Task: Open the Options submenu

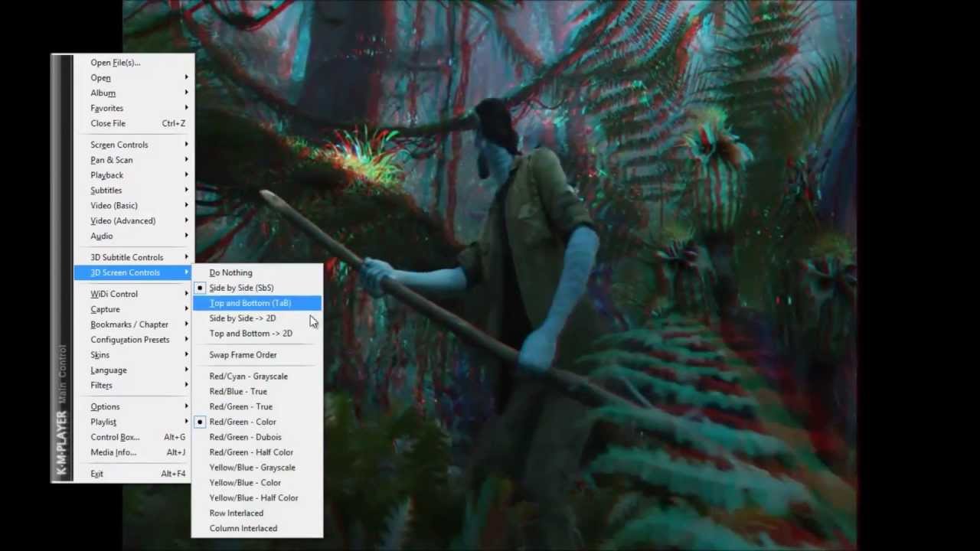Action: point(133,406)
